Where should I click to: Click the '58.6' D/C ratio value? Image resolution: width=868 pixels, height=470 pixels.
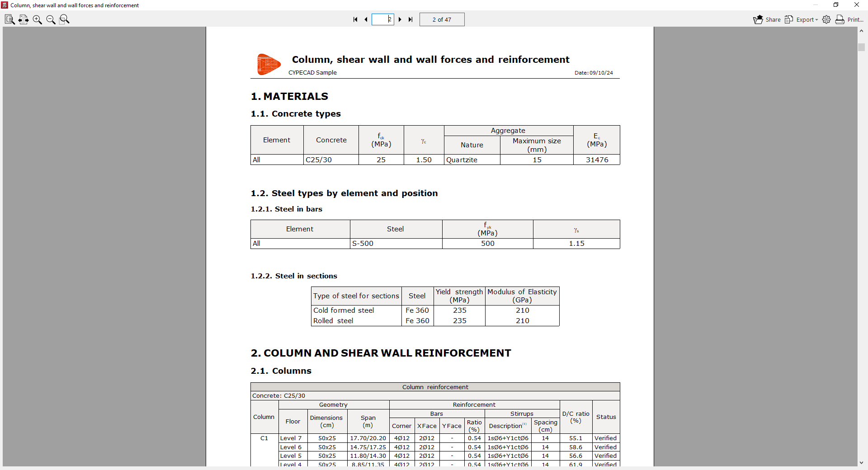(576, 447)
